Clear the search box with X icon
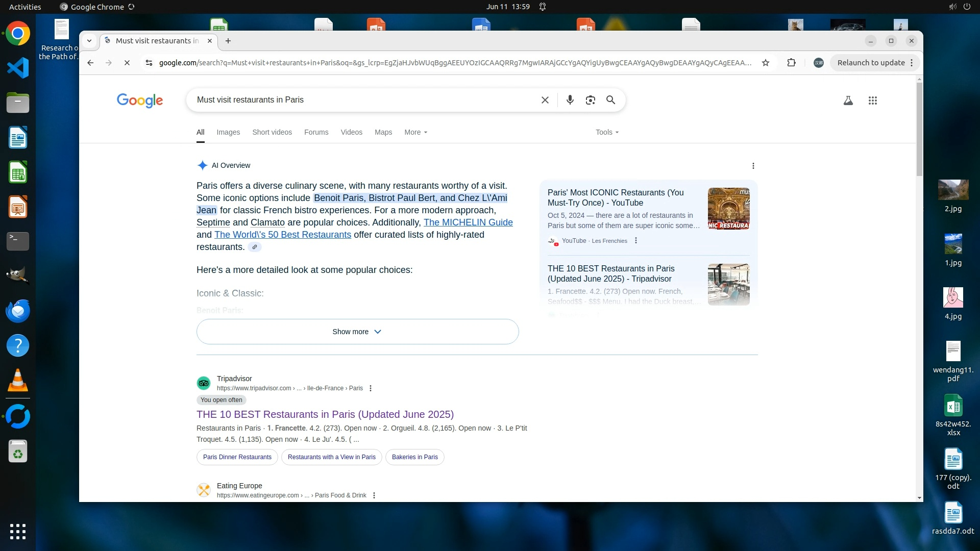The width and height of the screenshot is (980, 551). click(545, 100)
